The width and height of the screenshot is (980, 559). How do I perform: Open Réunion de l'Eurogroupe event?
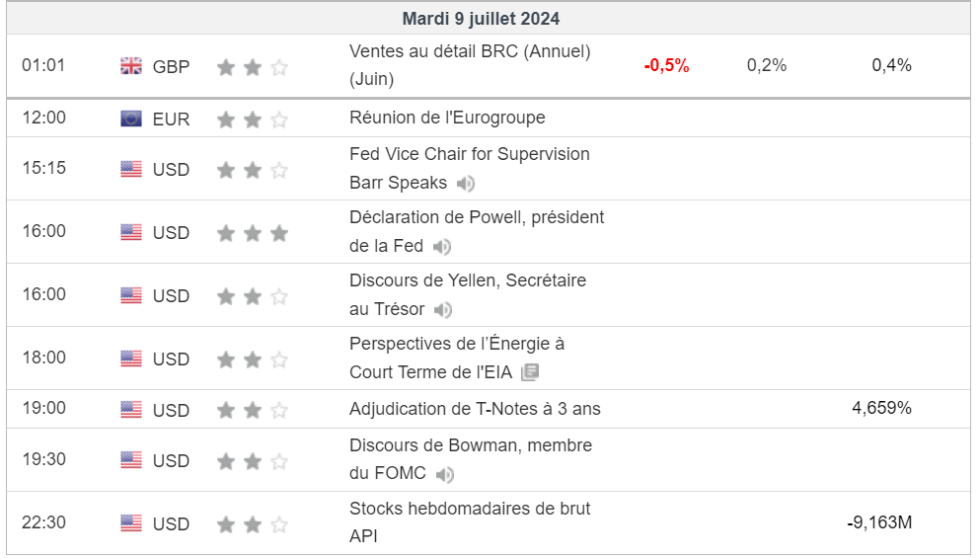pos(447,118)
